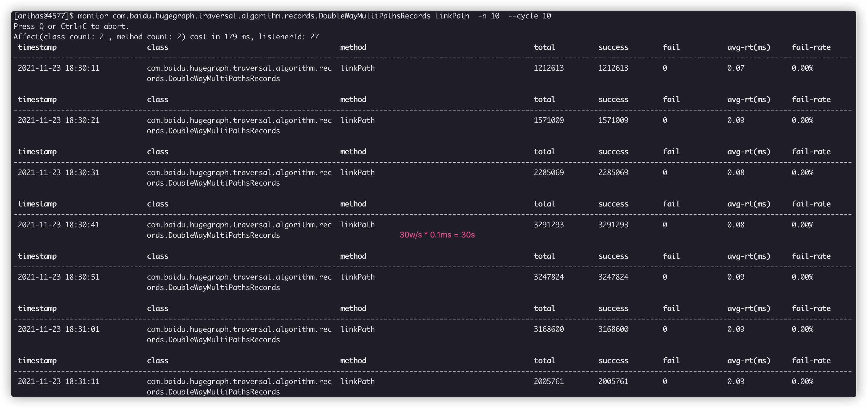The height and width of the screenshot is (408, 868).
Task: Click the first avg-rt(ms) column header
Action: [749, 47]
